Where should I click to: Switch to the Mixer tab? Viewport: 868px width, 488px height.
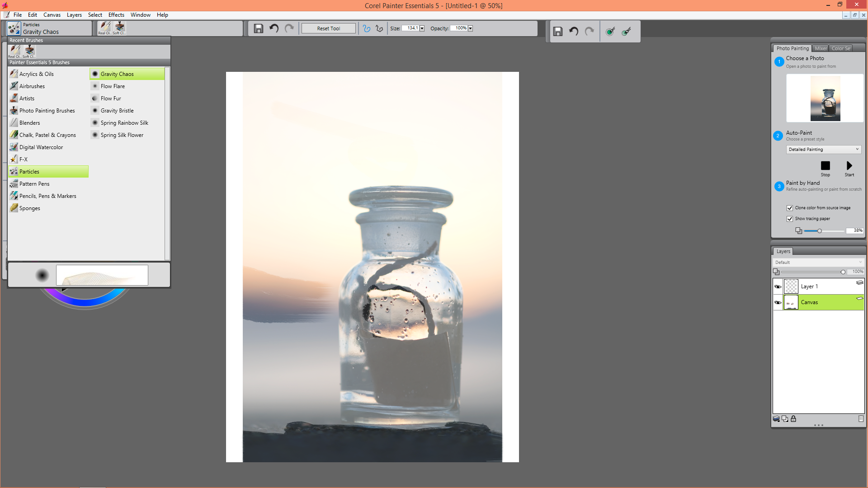click(x=821, y=48)
